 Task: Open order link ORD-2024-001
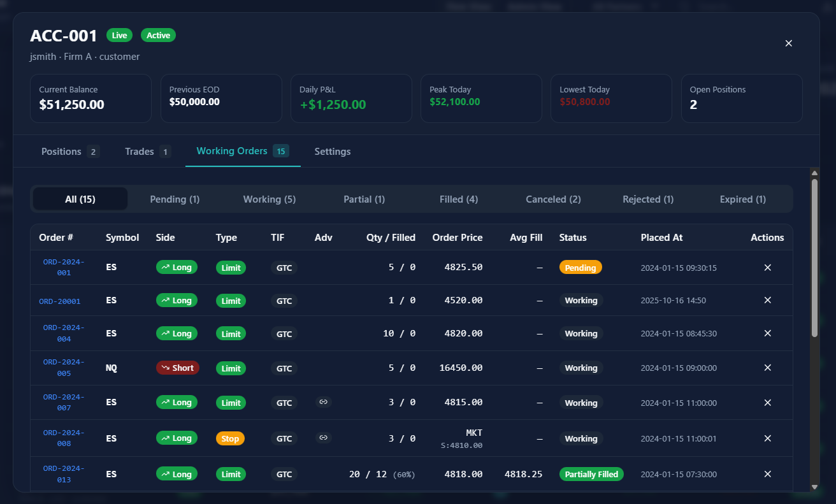pyautogui.click(x=64, y=267)
